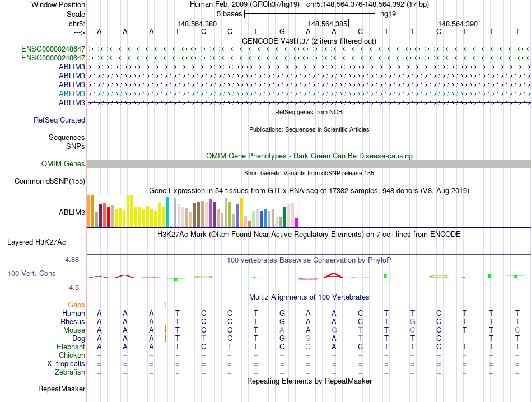Screen dimensions: 532x402
Task: Click the orange Gaps label
Action: (x=76, y=305)
